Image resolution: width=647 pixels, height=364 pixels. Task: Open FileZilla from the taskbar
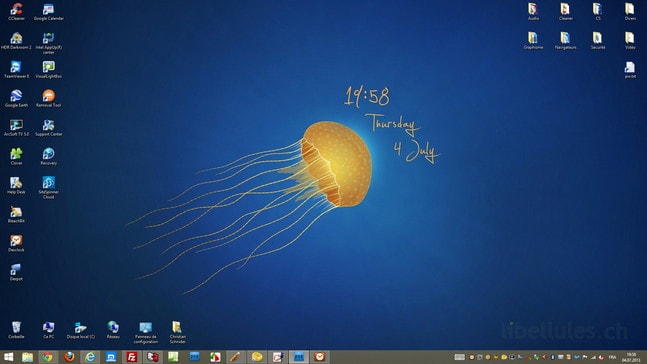[132, 357]
